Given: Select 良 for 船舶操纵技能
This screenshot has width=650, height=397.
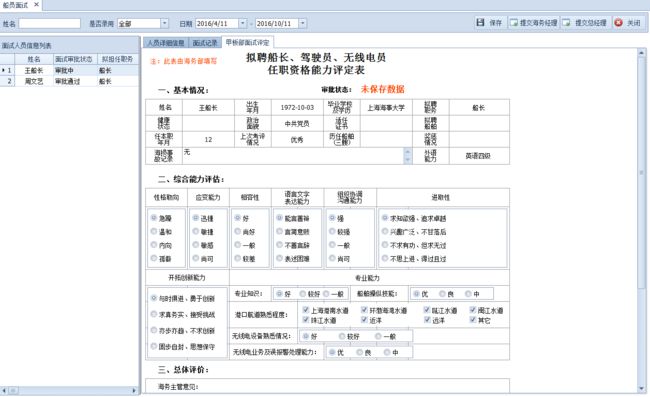Looking at the screenshot, I should click(x=443, y=294).
